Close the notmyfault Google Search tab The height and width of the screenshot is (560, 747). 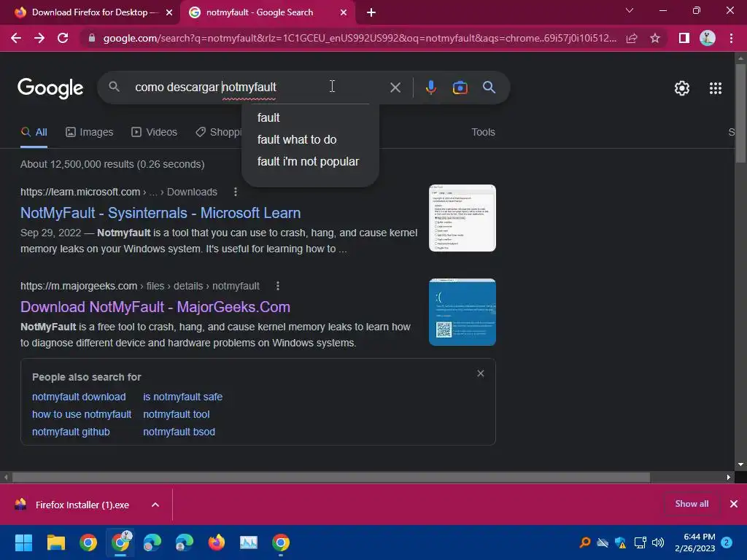click(x=344, y=12)
